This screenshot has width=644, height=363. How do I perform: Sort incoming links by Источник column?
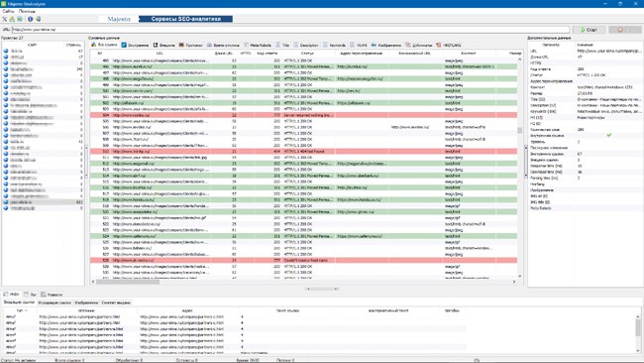click(86, 310)
